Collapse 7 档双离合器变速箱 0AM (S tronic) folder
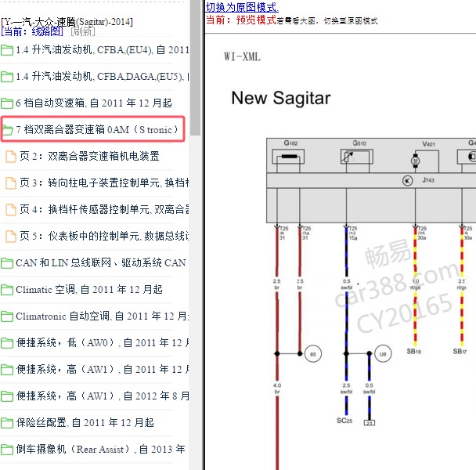This screenshot has width=476, height=470. coord(97,130)
